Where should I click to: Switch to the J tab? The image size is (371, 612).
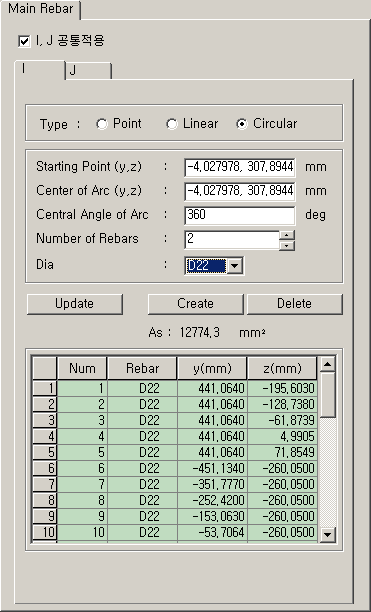(x=89, y=71)
